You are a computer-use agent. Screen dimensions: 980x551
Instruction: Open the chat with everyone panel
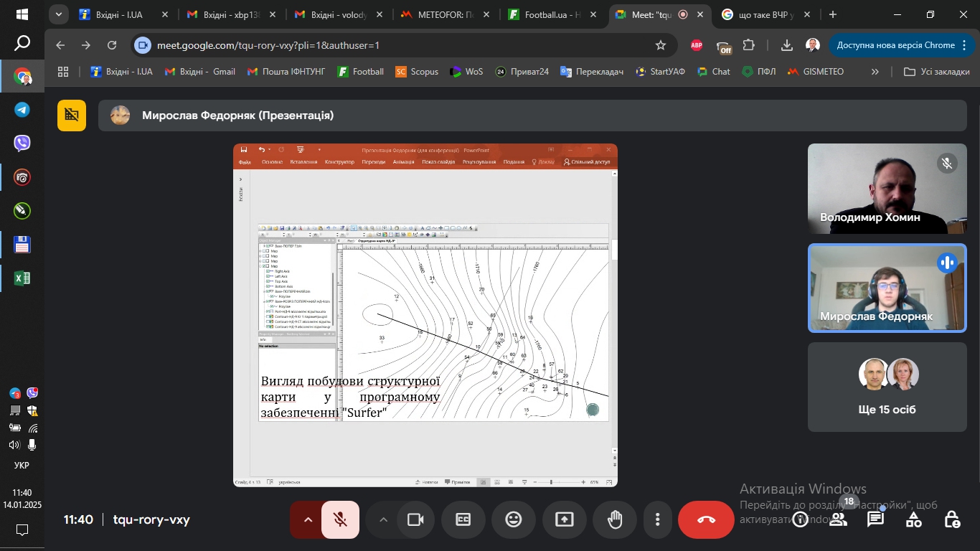click(875, 519)
